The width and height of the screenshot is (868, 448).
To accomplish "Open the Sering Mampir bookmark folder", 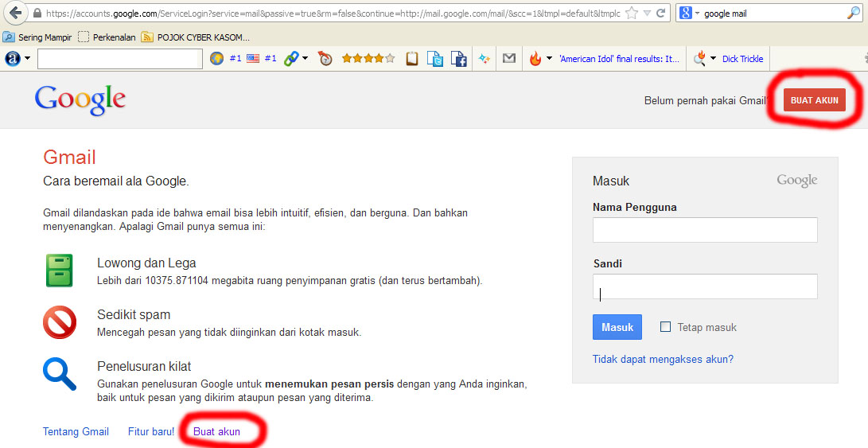I will coord(37,37).
